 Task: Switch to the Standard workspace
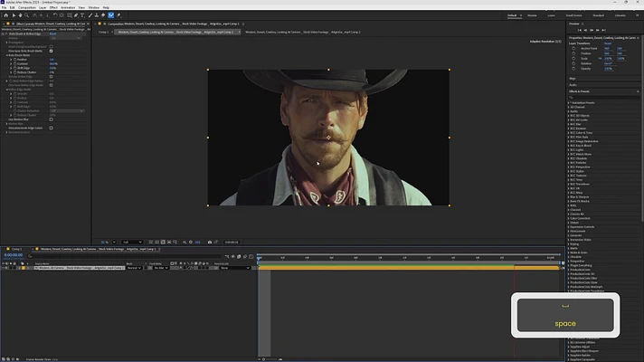pos(599,15)
